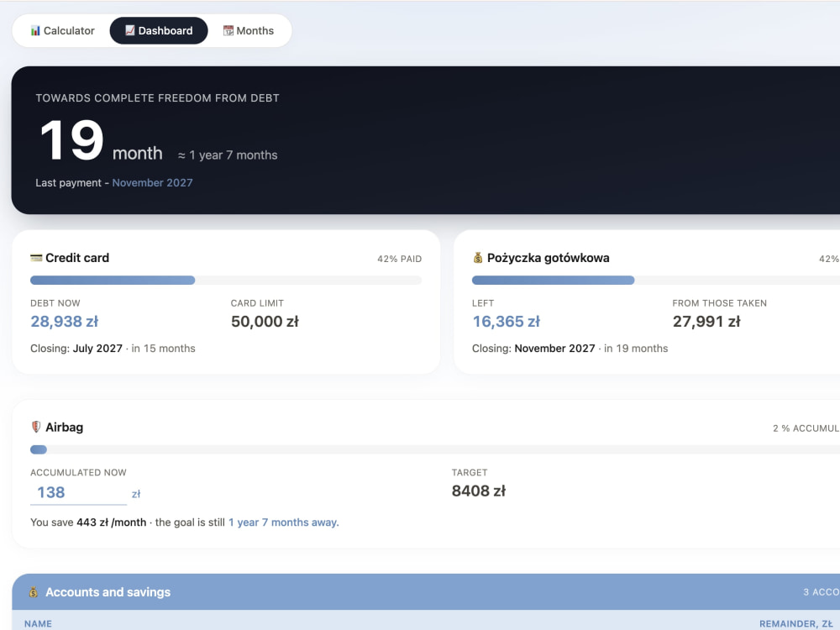This screenshot has height=630, width=840.
Task: Click the Months calendar icon
Action: [x=228, y=30]
